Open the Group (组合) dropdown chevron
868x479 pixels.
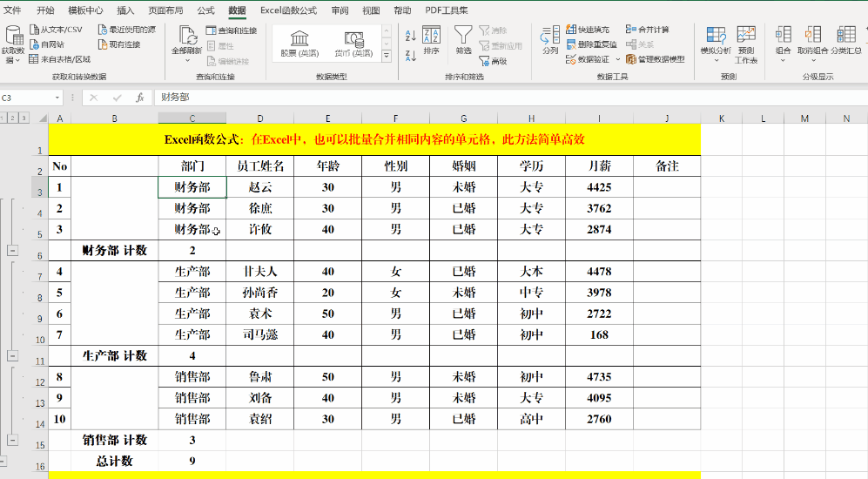pos(783,60)
